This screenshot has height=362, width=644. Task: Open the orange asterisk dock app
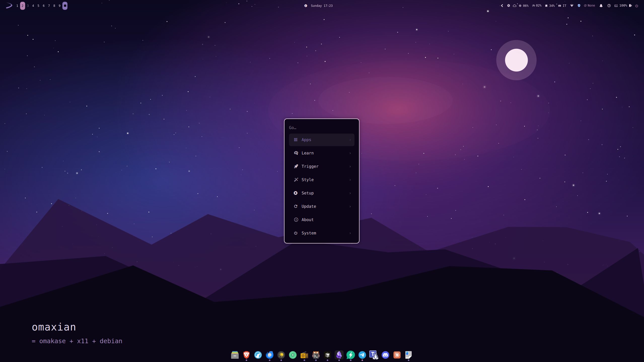[x=397, y=355]
